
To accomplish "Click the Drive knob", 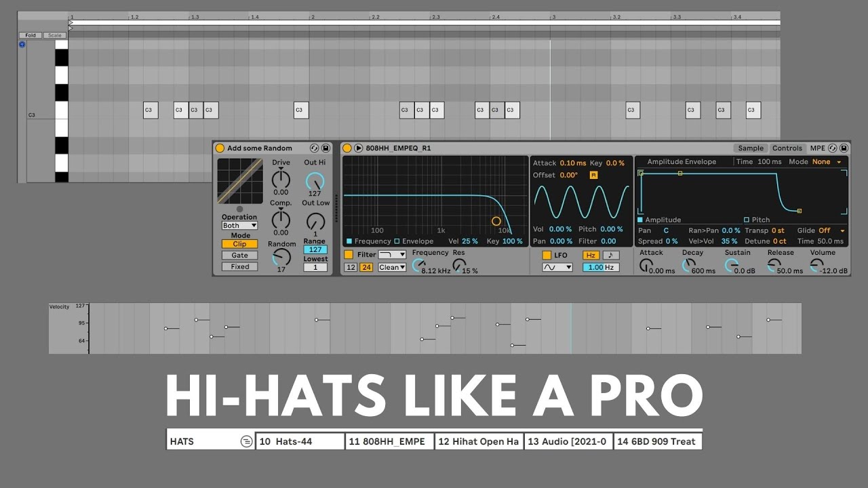I will [281, 179].
